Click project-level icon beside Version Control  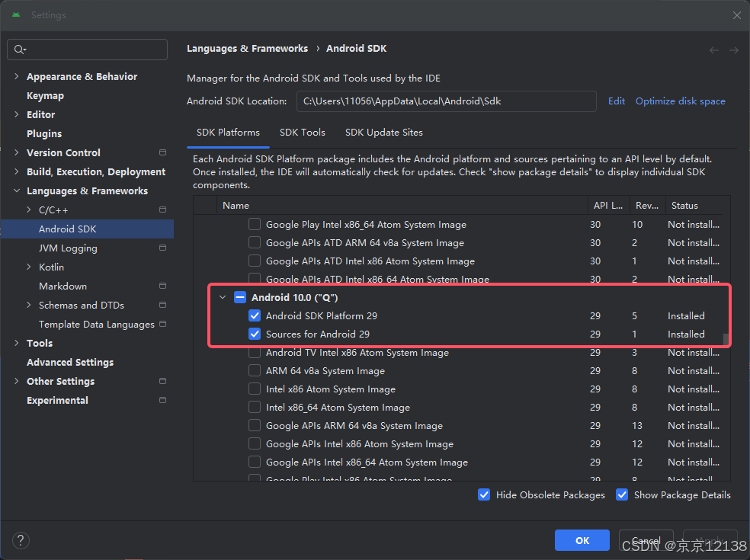(162, 152)
